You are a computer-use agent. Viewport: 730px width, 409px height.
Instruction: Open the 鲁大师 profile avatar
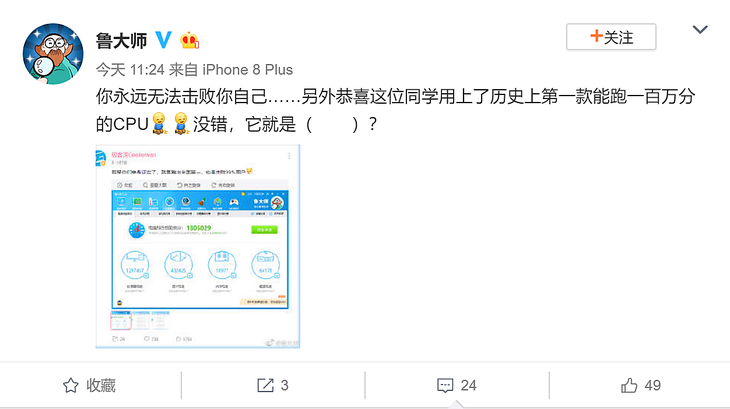point(53,54)
